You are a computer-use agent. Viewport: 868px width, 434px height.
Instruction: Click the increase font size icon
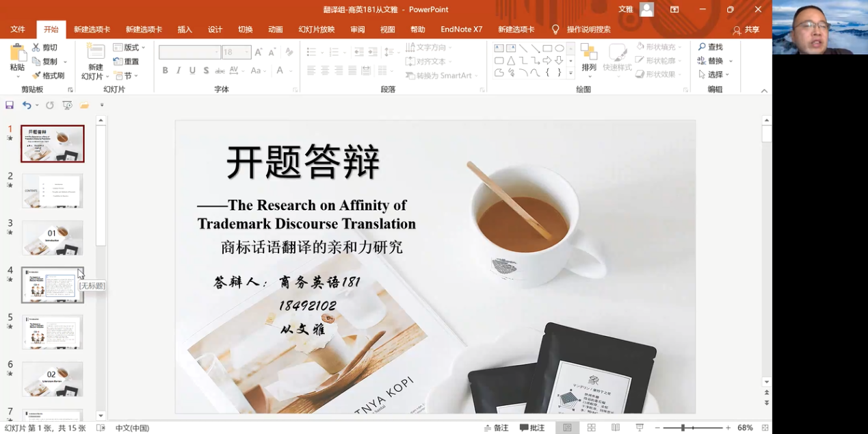coord(259,52)
